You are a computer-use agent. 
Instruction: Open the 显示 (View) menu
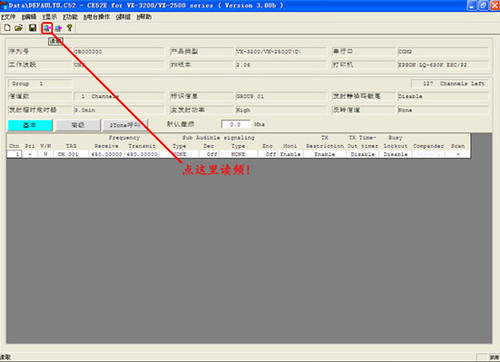49,17
